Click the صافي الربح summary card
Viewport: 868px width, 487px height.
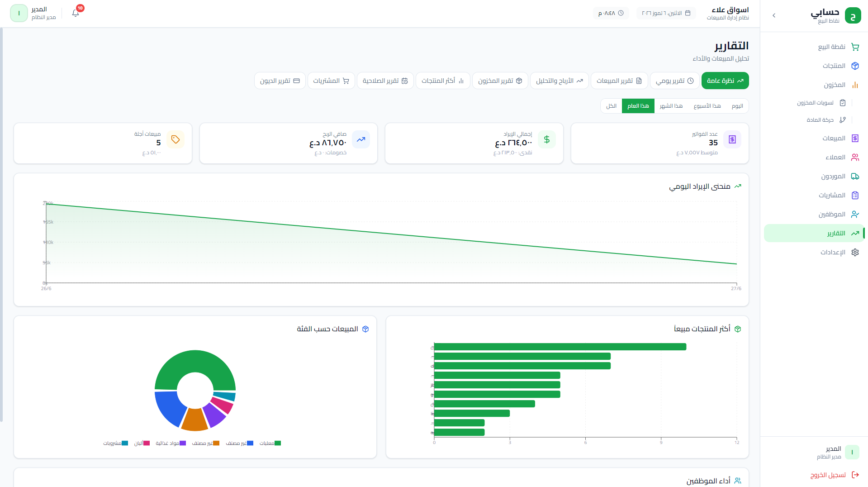(289, 143)
